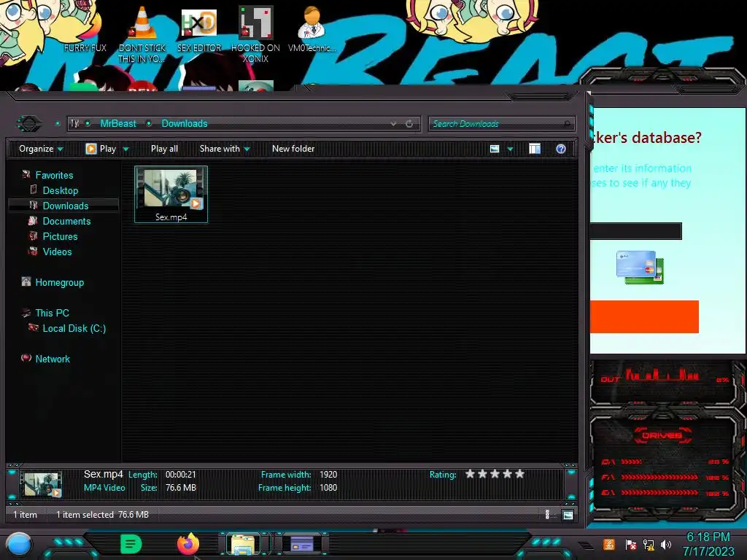Image resolution: width=747 pixels, height=560 pixels.
Task: Select This PC in the navigation pane
Action: coord(53,313)
